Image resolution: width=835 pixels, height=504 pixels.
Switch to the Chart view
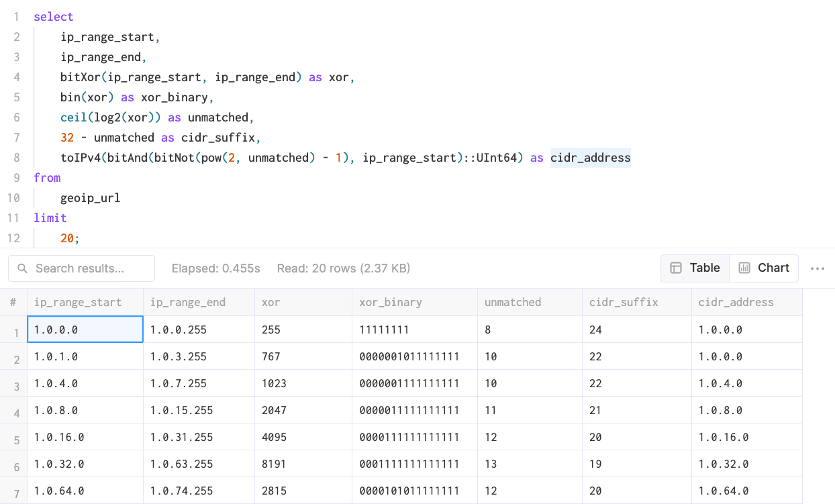tap(764, 268)
